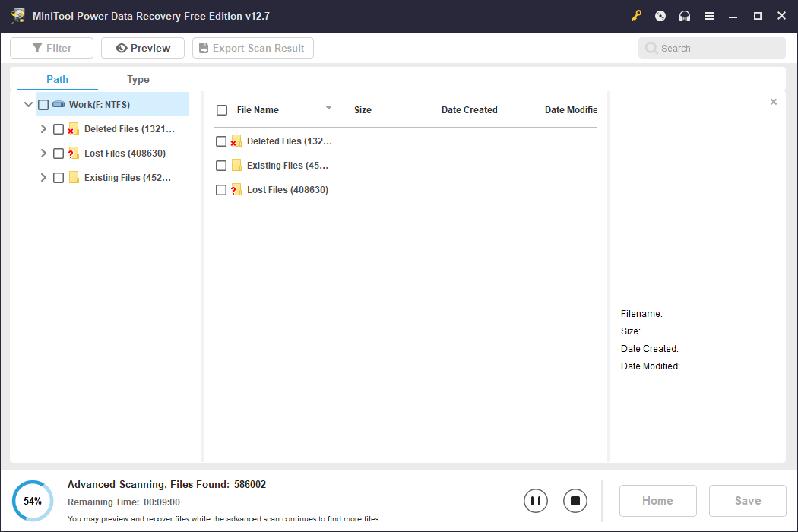This screenshot has height=532, width=798.
Task: Click the 54% circular progress indicator
Action: 33,501
